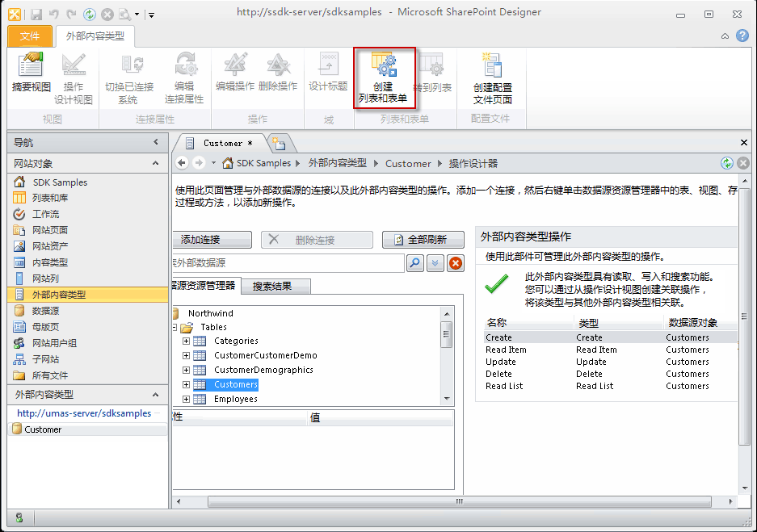Select 数据源 in navigation
The image size is (757, 532).
click(x=46, y=311)
